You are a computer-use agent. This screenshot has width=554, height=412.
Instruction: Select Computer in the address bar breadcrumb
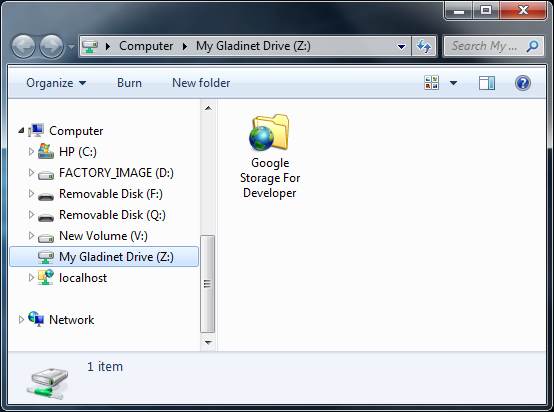point(146,46)
